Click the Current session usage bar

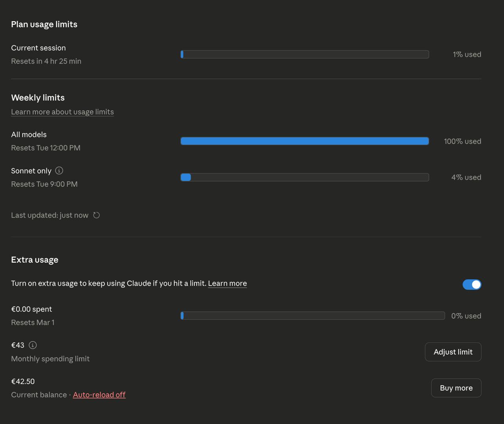pyautogui.click(x=305, y=54)
